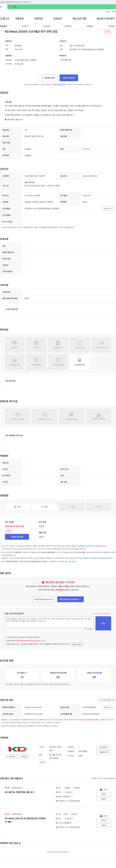Select the 통근버스 welfare icon
116x868 pixels.
click(x=14, y=345)
